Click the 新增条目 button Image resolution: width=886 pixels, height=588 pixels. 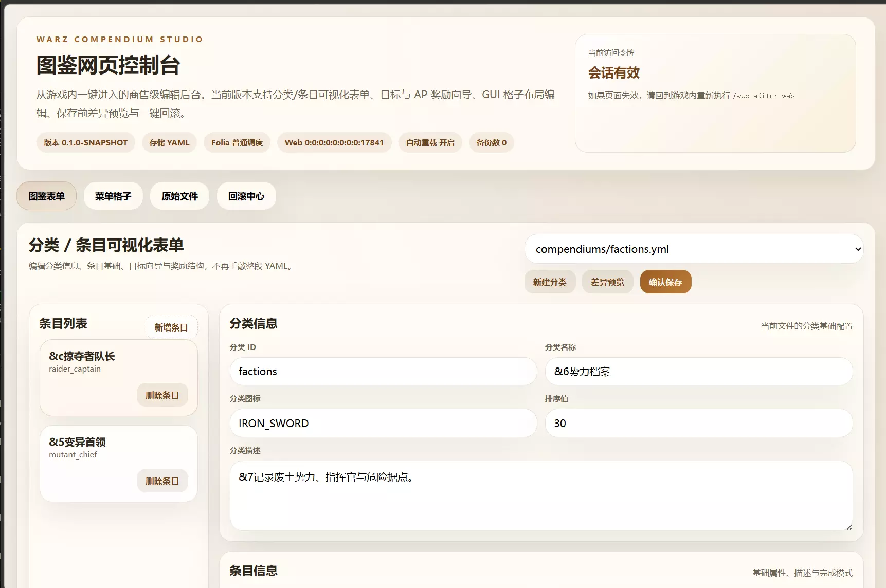pyautogui.click(x=171, y=327)
